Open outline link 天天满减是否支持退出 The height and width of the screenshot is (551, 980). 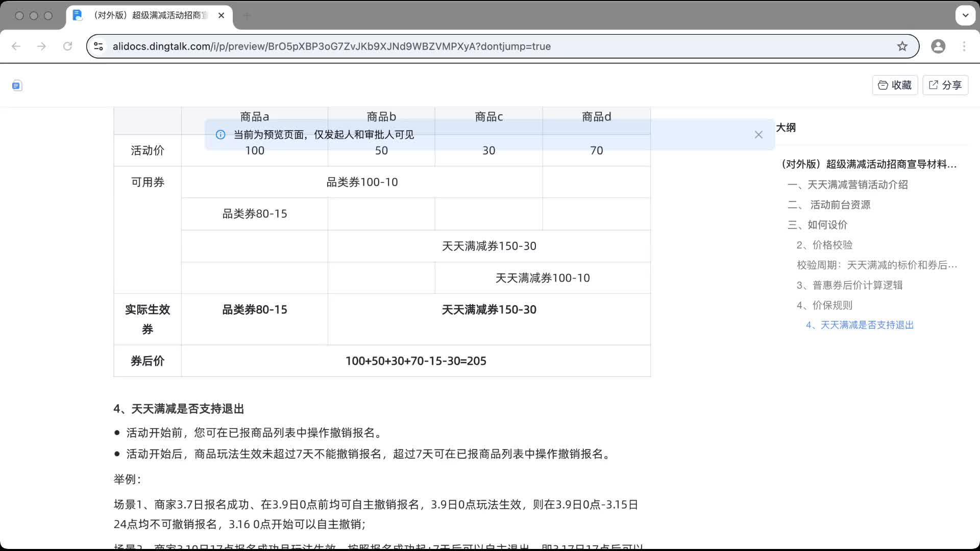(860, 325)
